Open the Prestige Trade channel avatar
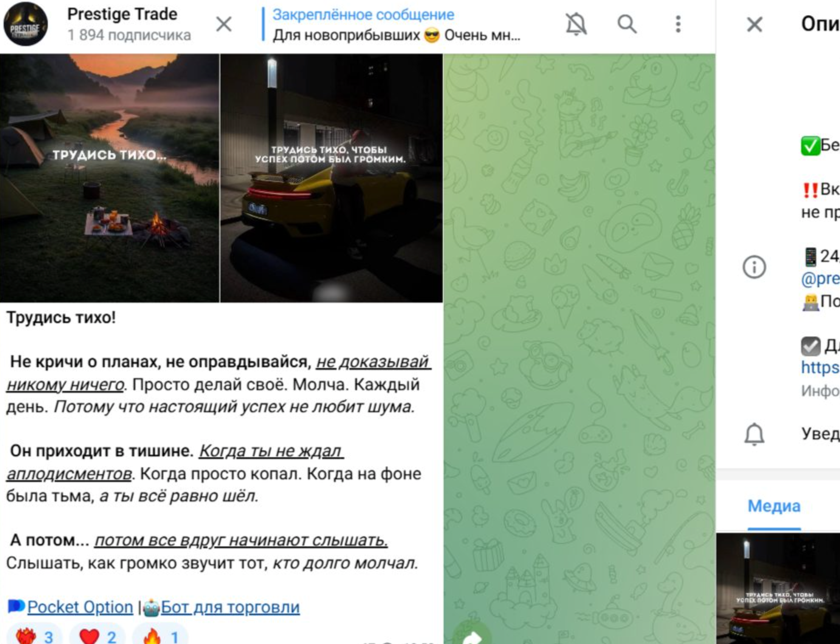The image size is (840, 644). 25,24
